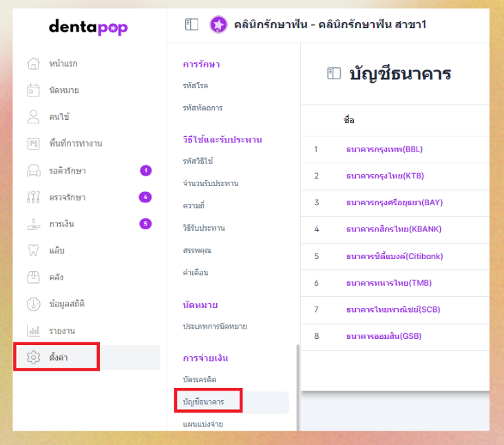
Task: Click the money hand icon beside การเงิน
Action: (x=34, y=224)
